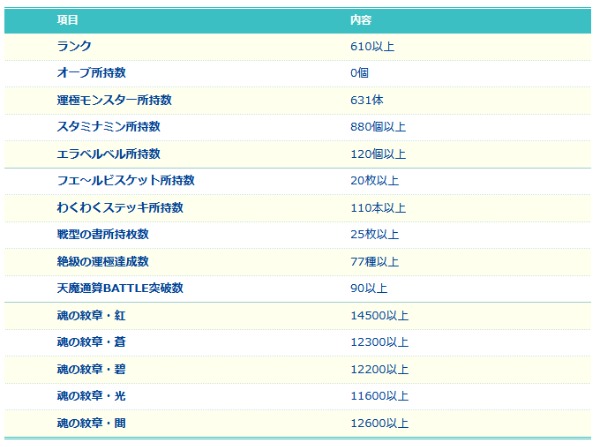Select スタミナミン所持数 label
This screenshot has width=600, height=447.
point(108,127)
